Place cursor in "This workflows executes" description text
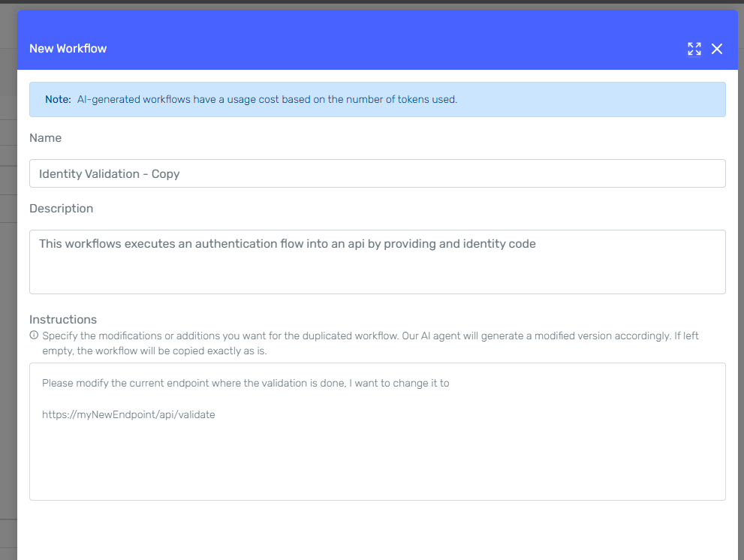The image size is (744, 560). 285,244
